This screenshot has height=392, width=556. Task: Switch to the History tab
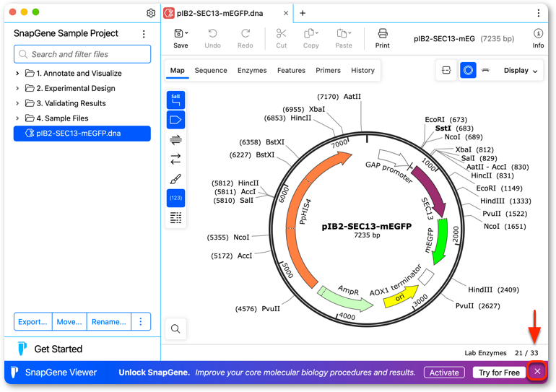pyautogui.click(x=362, y=70)
